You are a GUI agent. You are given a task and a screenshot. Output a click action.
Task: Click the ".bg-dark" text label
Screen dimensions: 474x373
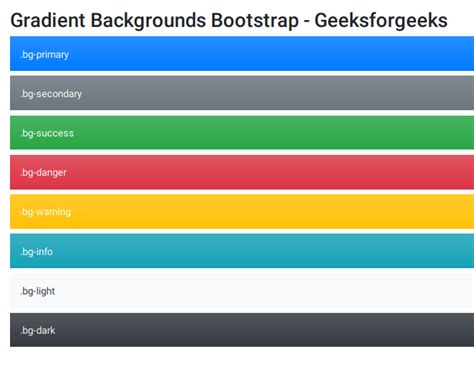click(38, 331)
